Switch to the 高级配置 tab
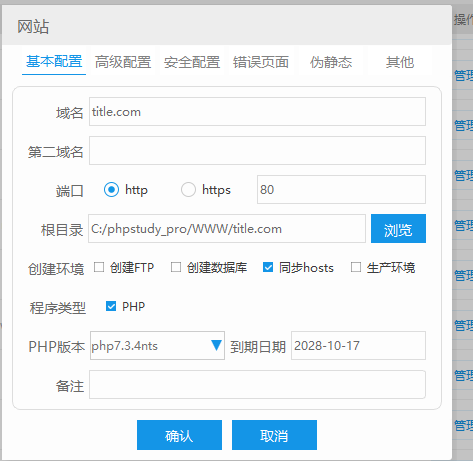 point(123,62)
